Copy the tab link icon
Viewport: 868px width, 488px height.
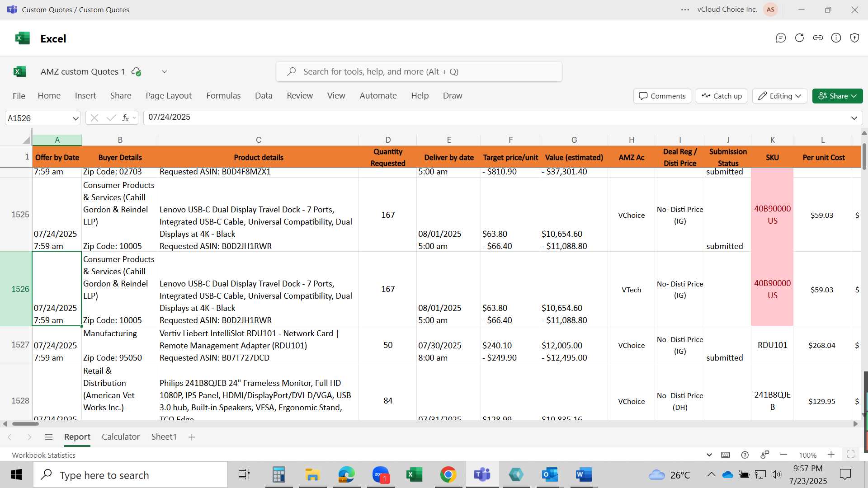[x=818, y=38]
